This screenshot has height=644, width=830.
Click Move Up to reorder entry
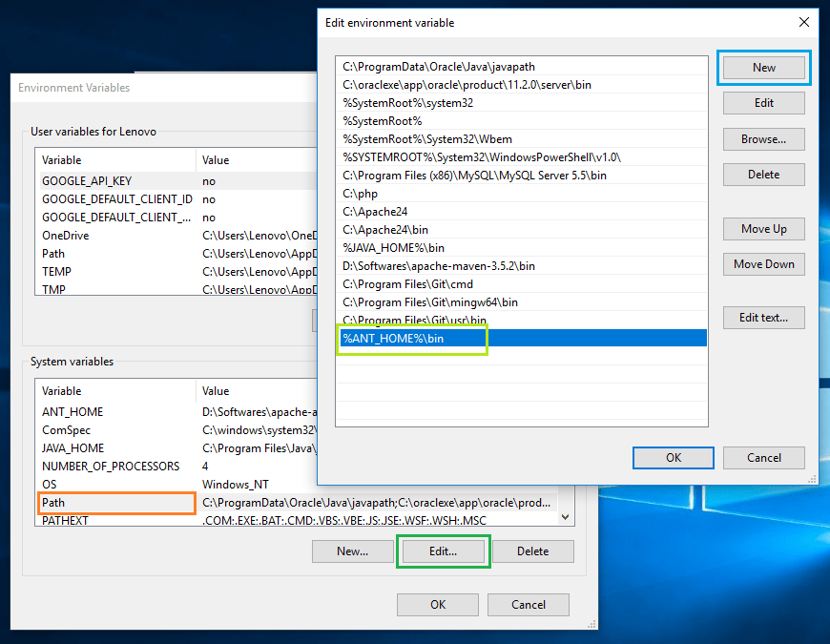[763, 229]
